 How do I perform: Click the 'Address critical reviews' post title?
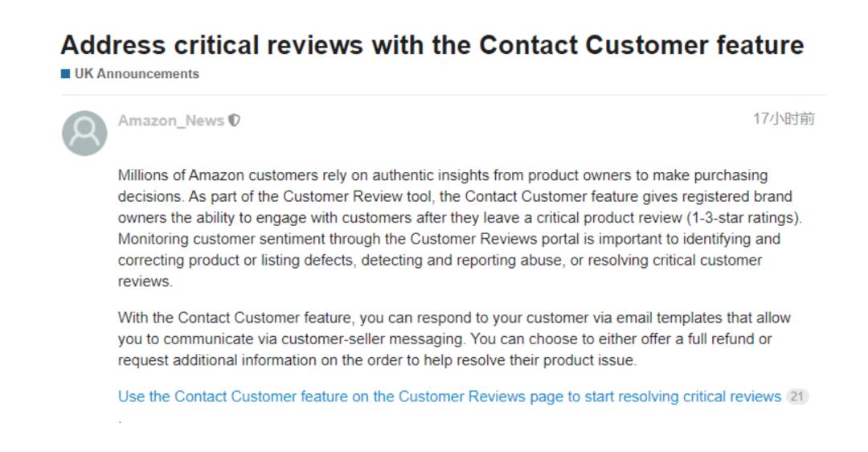point(432,45)
